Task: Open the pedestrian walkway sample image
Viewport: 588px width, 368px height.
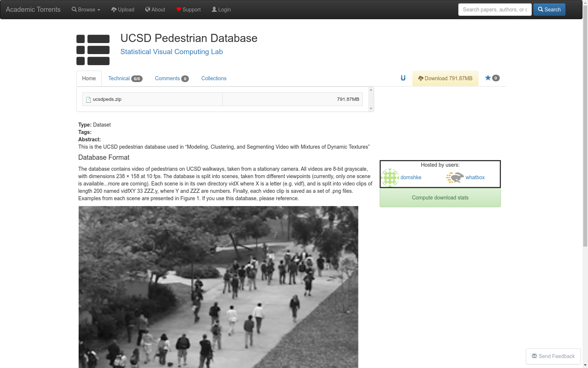Action: [x=218, y=287]
